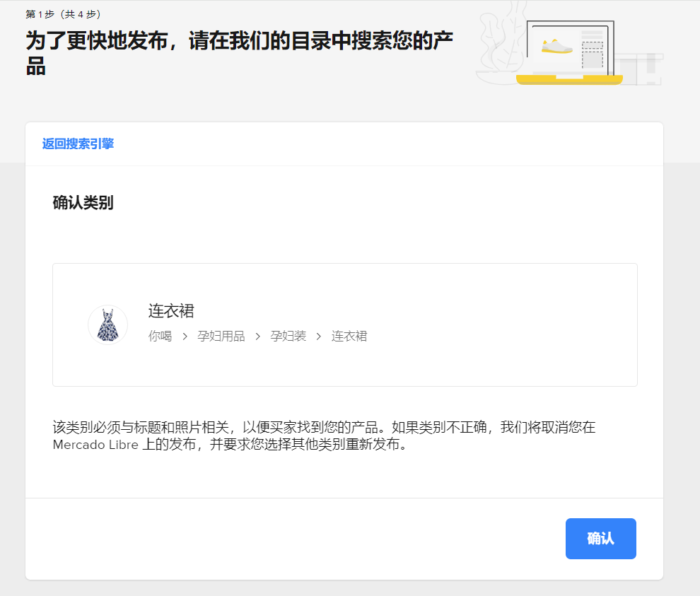Click the chevron after 孕妇装
The height and width of the screenshot is (596, 700).
coord(319,337)
